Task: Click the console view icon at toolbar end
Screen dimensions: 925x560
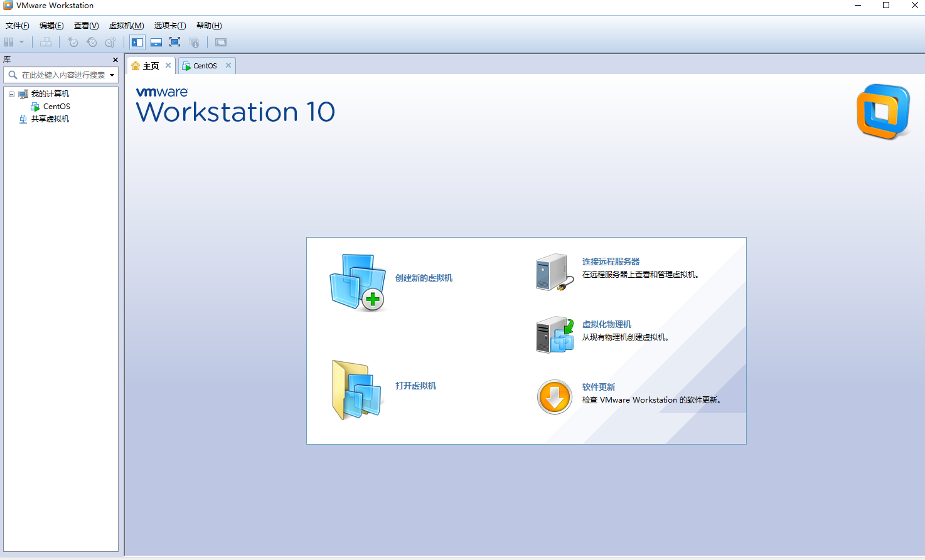Action: point(221,42)
